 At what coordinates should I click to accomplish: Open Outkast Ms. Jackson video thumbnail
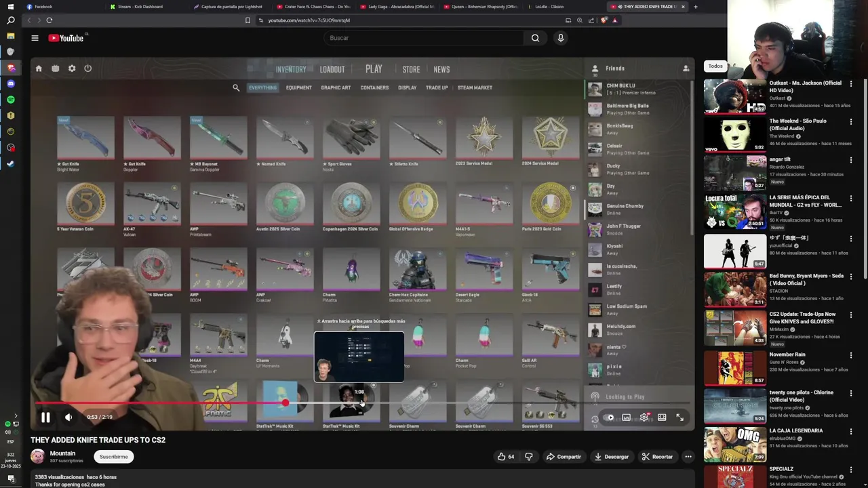coord(734,96)
